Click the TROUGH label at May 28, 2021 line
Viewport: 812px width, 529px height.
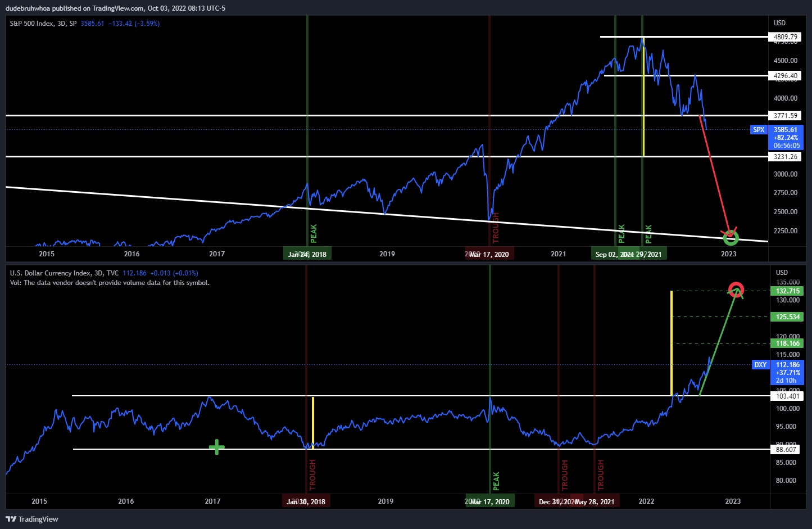pyautogui.click(x=601, y=475)
